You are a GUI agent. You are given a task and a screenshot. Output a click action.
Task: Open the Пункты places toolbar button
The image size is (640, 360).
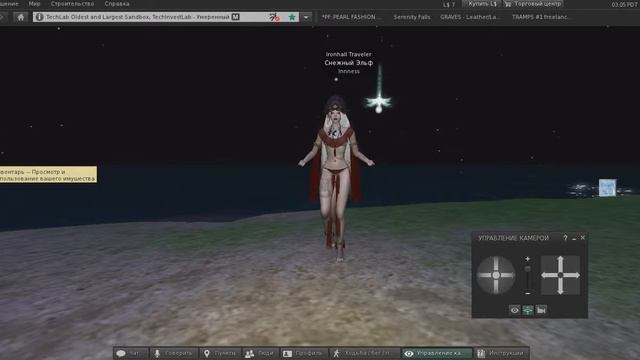coord(220,353)
